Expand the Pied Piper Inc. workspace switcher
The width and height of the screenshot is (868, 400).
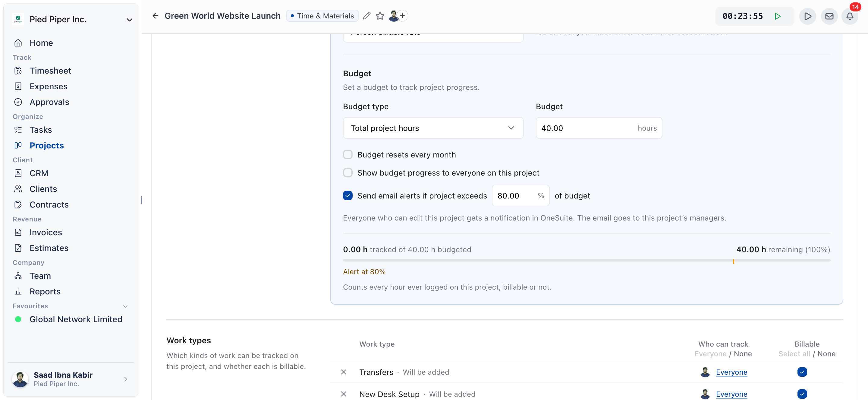[129, 20]
